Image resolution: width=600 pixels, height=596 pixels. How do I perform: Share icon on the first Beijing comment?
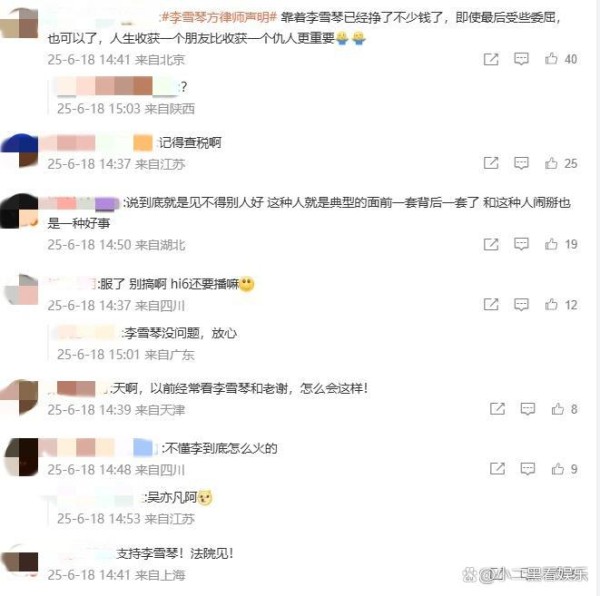[491, 59]
